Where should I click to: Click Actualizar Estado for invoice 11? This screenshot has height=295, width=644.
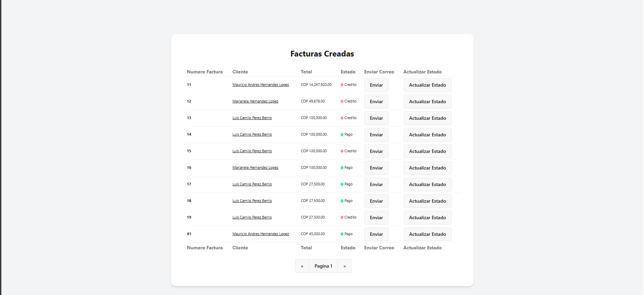click(x=427, y=85)
